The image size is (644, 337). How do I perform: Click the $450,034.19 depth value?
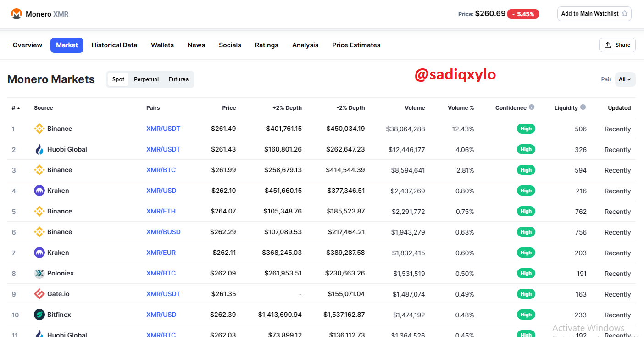(346, 129)
